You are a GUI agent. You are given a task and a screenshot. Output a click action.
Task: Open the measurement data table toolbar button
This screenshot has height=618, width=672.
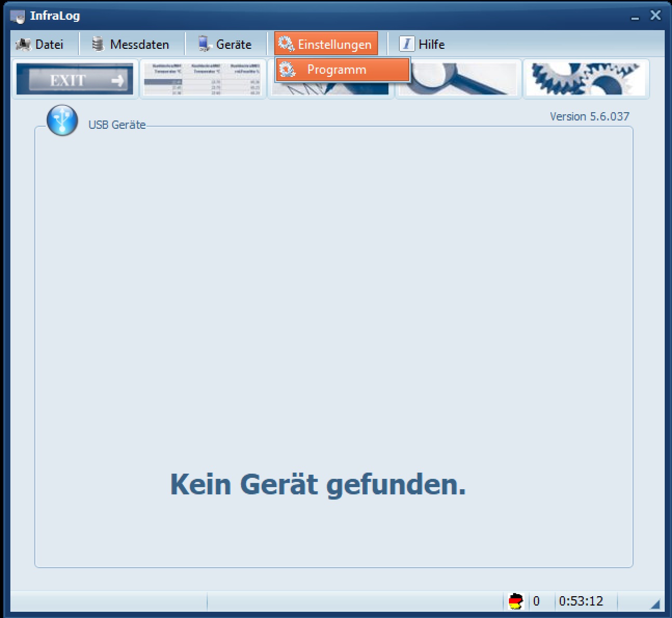[x=203, y=79]
